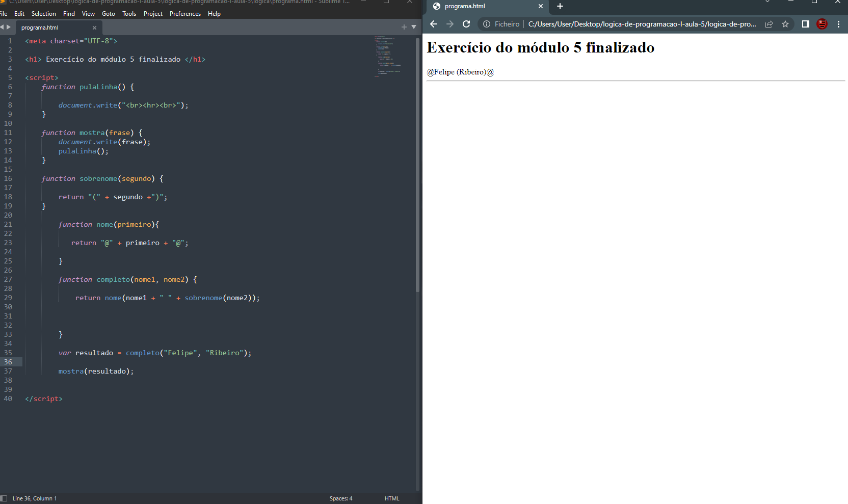The width and height of the screenshot is (848, 504).
Task: Place cursor on function sobrenome(segundo) line
Action: [102, 178]
